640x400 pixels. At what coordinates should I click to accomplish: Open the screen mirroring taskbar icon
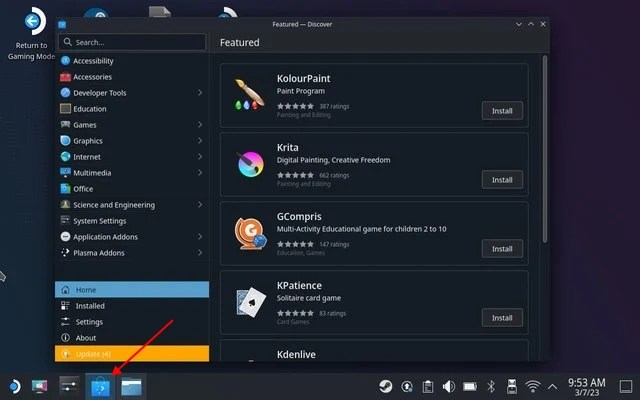pos(39,386)
